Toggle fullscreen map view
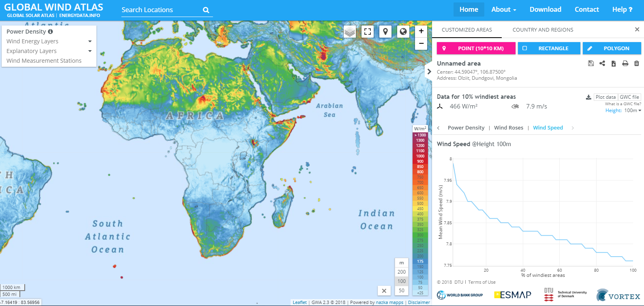Viewport: 644px width, 306px height. 368,32
